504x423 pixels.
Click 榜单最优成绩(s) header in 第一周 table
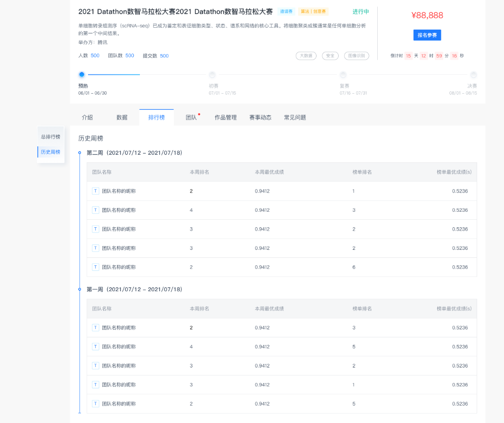point(454,309)
